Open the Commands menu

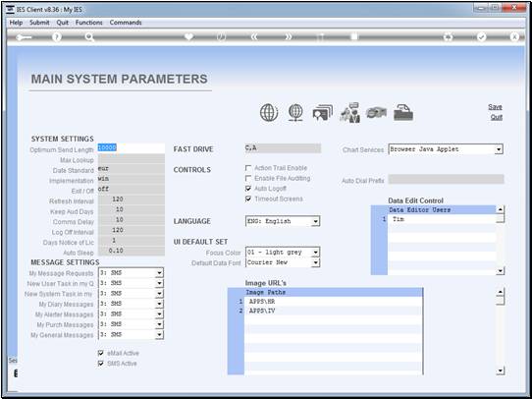126,23
